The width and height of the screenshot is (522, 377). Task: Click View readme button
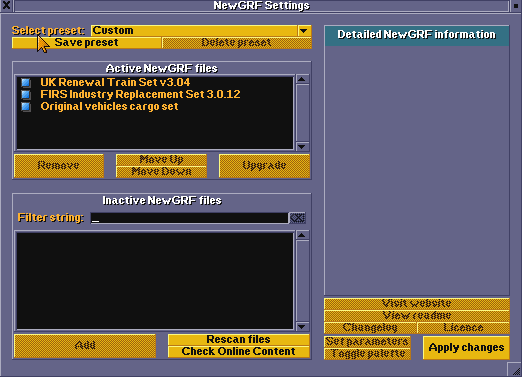[x=417, y=316]
